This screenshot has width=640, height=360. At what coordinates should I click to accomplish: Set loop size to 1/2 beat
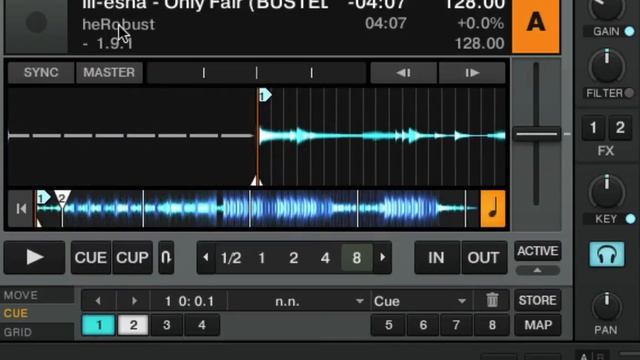231,258
